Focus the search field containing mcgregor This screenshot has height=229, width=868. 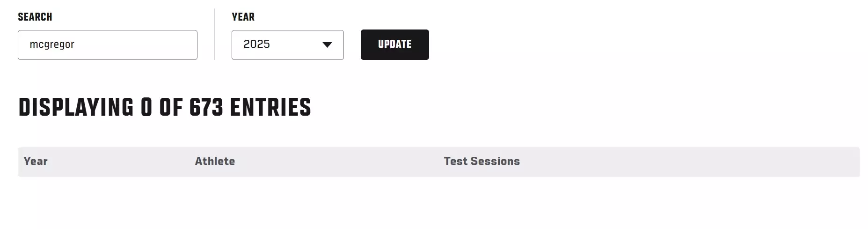[x=107, y=45]
